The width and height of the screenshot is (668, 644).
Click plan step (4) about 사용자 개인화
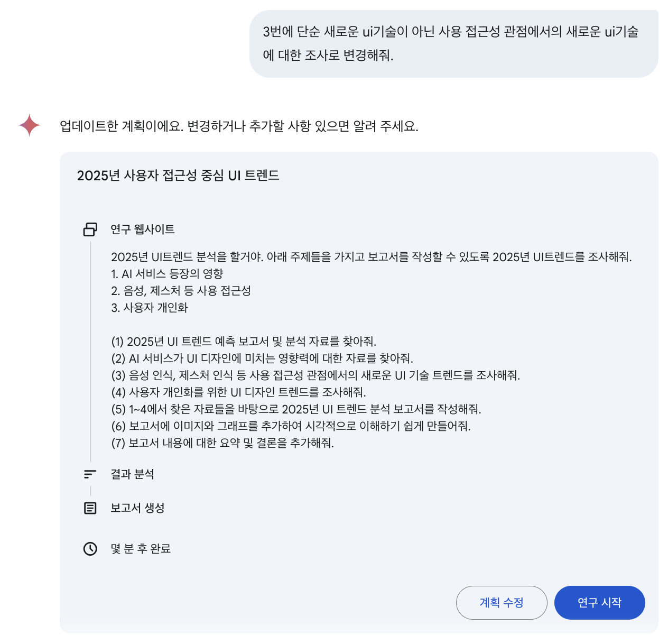238,392
